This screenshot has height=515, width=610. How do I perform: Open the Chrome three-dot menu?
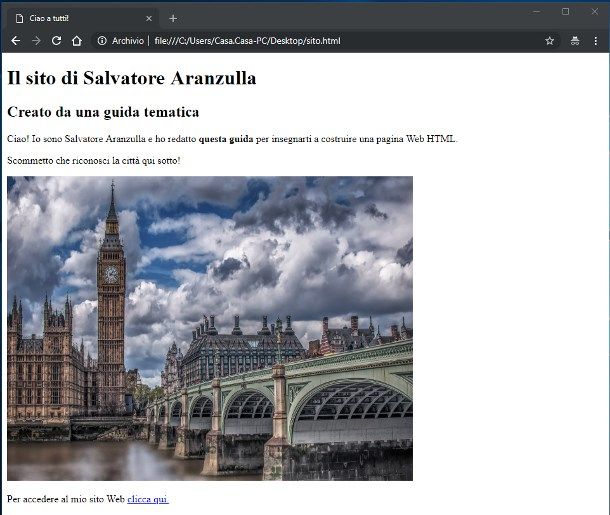click(596, 41)
